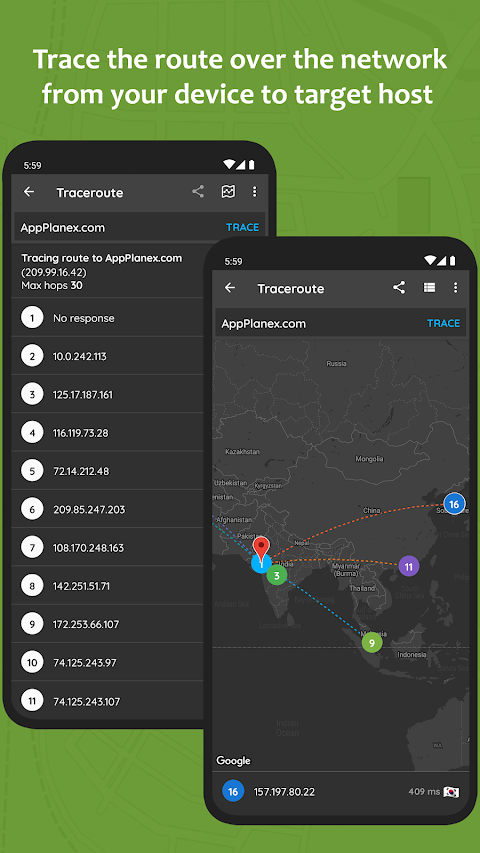Tap TRACE button in left phone
Viewport: 480px width, 853px height.
242,227
